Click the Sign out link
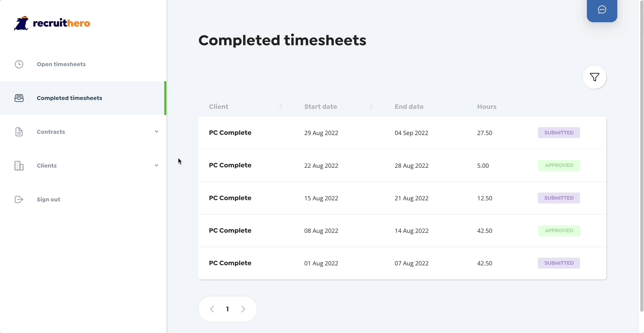Screen dimensions: 644x333 pos(48,199)
